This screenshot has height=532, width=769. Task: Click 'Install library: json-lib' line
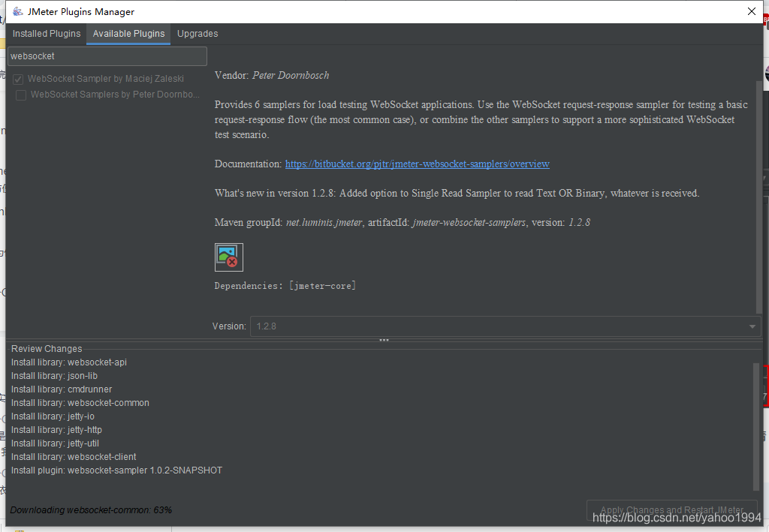(x=54, y=376)
